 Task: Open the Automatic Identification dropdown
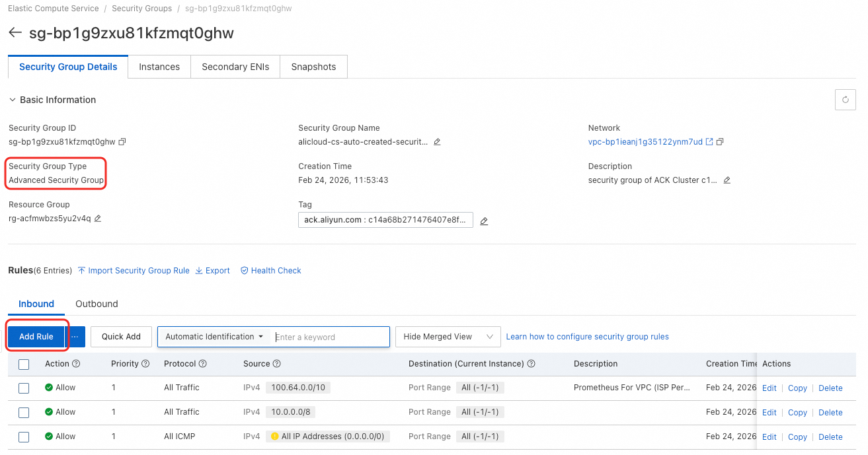214,337
